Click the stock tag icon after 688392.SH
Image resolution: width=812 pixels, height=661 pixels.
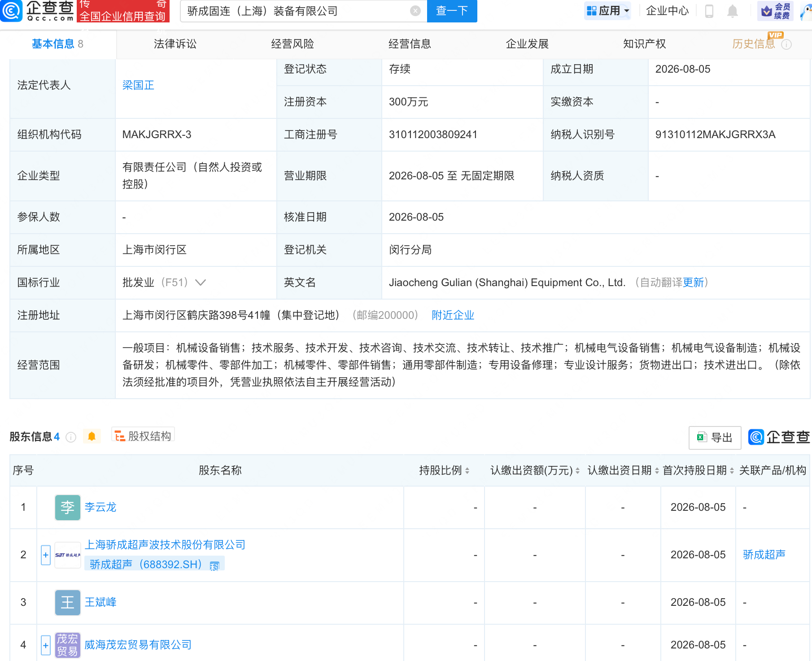pos(214,565)
